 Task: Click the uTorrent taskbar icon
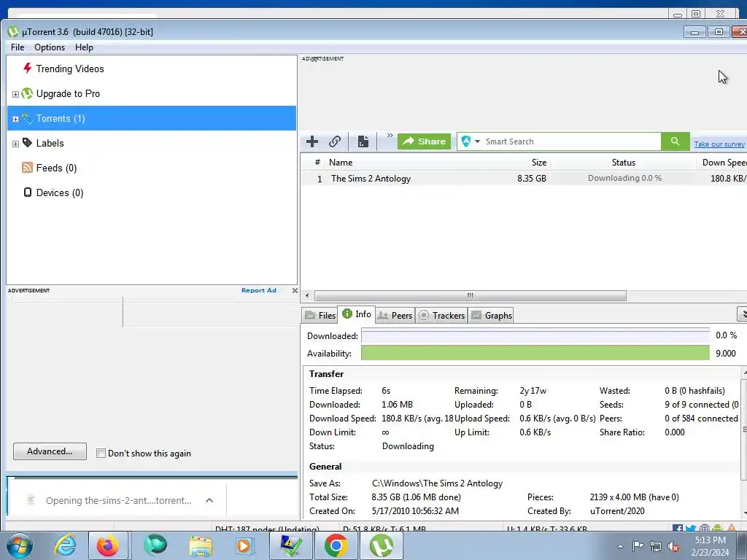[x=381, y=545]
